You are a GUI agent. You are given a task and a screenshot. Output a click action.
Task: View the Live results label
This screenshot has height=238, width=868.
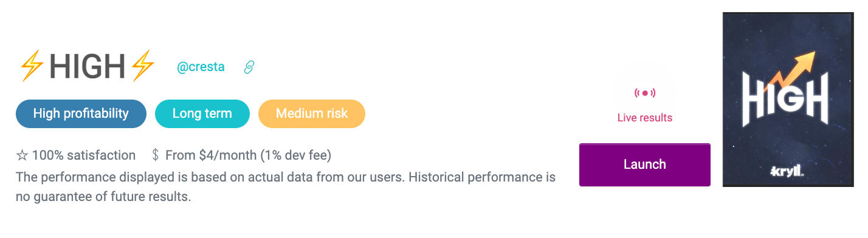click(x=645, y=118)
